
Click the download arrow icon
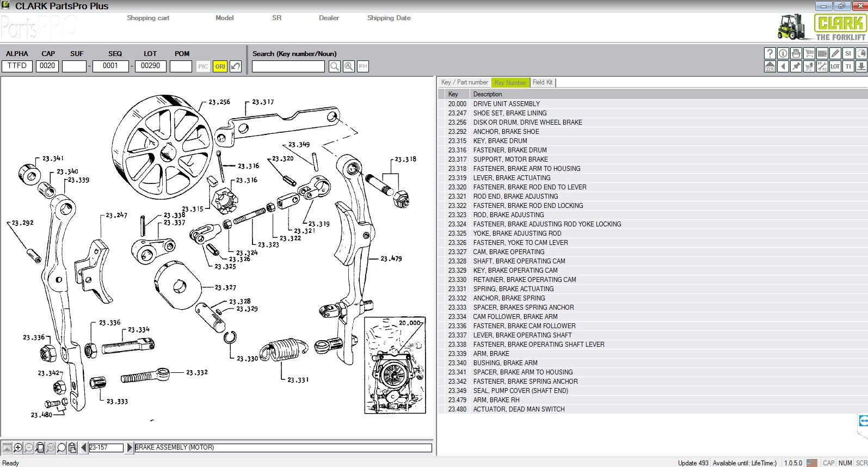pos(861,66)
